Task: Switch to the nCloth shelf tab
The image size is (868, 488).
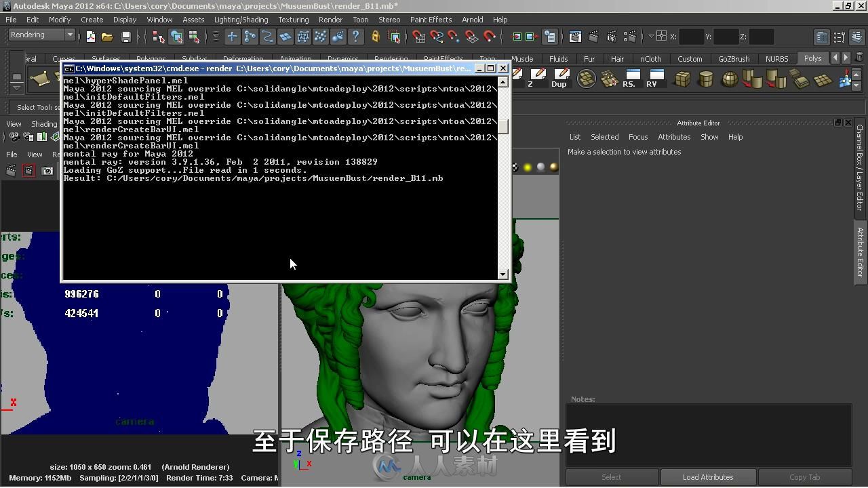Action: 650,59
